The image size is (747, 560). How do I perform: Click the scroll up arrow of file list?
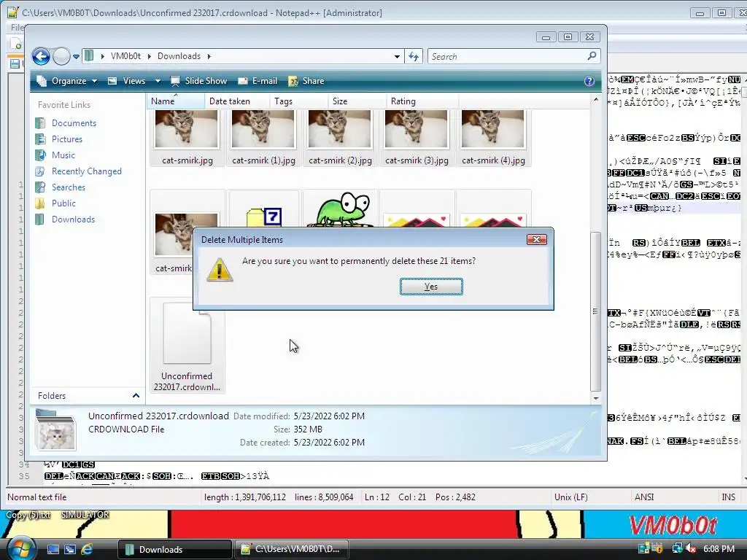tap(595, 99)
